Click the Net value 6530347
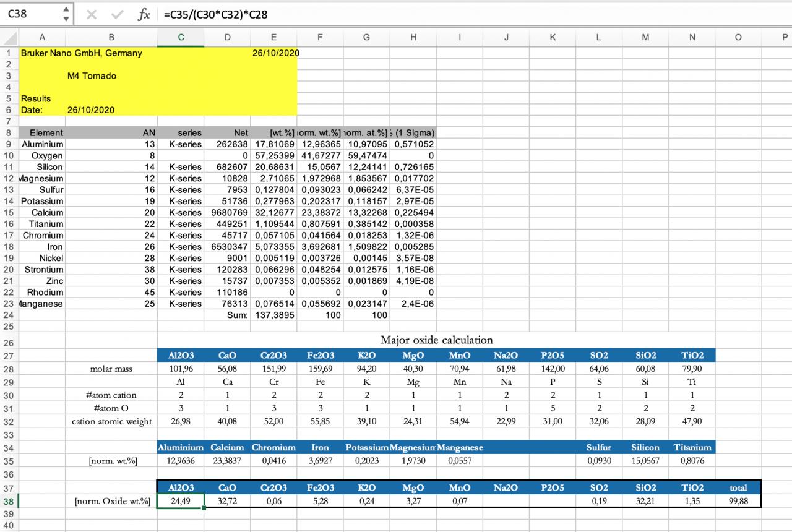This screenshot has width=792, height=532. pos(227,247)
